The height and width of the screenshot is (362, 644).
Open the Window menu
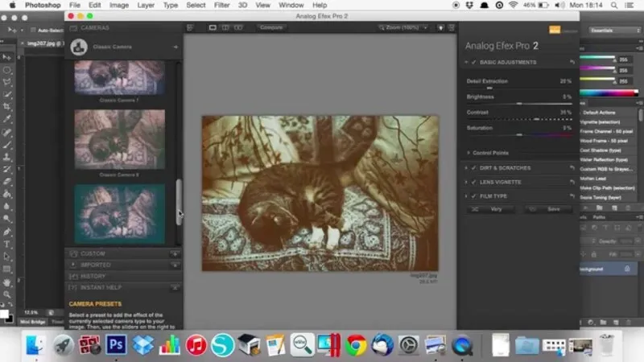click(291, 6)
